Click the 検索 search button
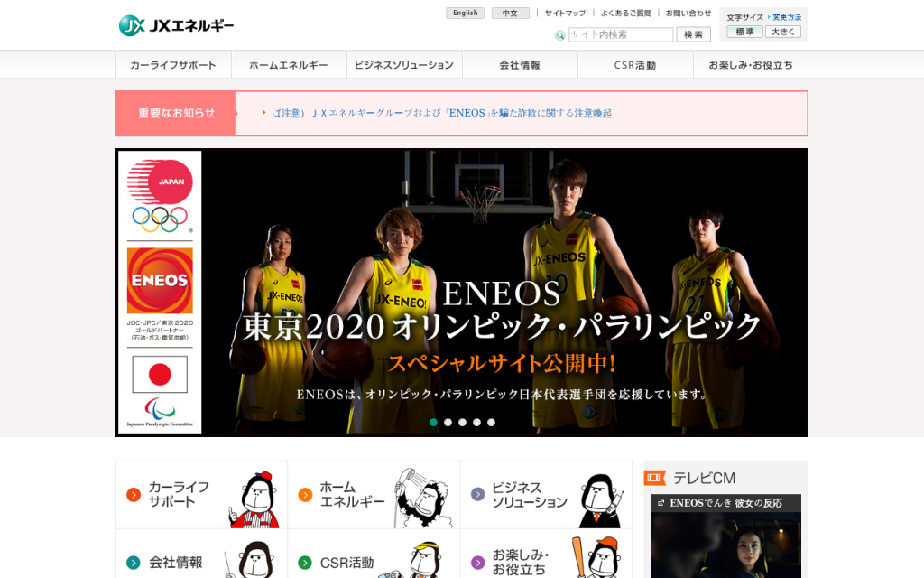Screen dimensions: 924x578 pos(694,35)
